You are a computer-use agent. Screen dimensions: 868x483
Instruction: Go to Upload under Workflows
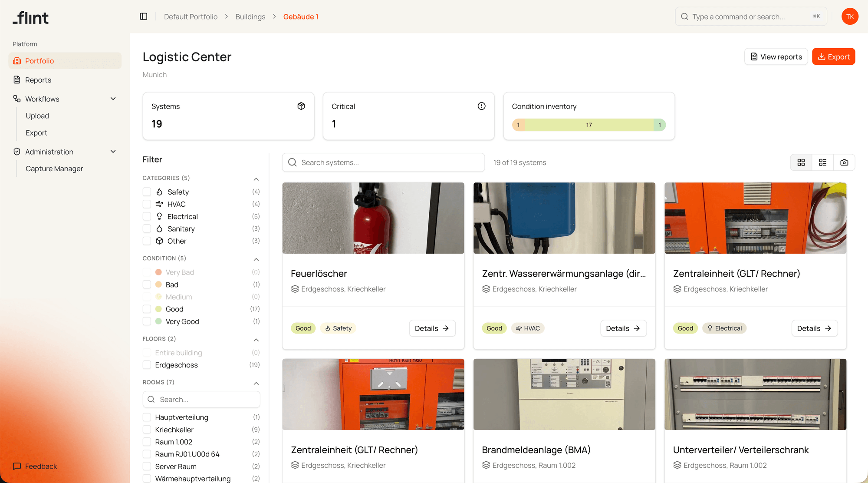pos(37,116)
